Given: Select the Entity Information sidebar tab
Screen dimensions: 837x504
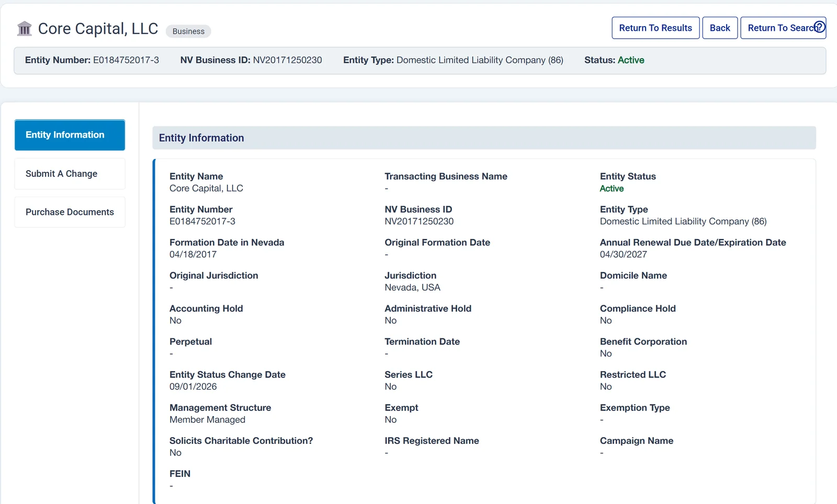Looking at the screenshot, I should point(70,135).
